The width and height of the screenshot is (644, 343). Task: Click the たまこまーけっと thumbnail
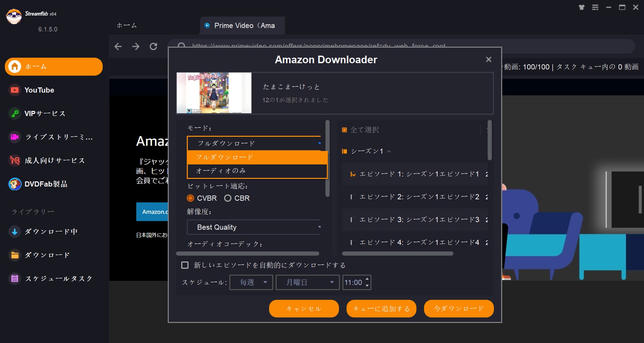214,93
